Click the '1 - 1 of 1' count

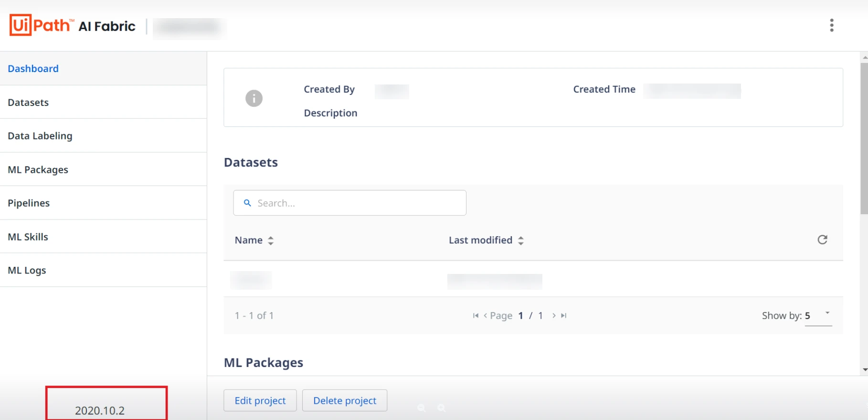coord(254,315)
